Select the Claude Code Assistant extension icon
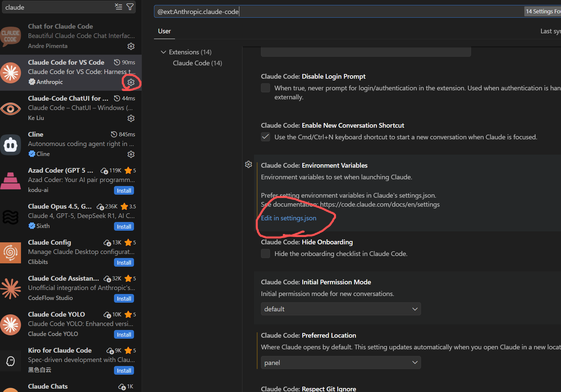Image resolution: width=561 pixels, height=392 pixels. (11, 288)
